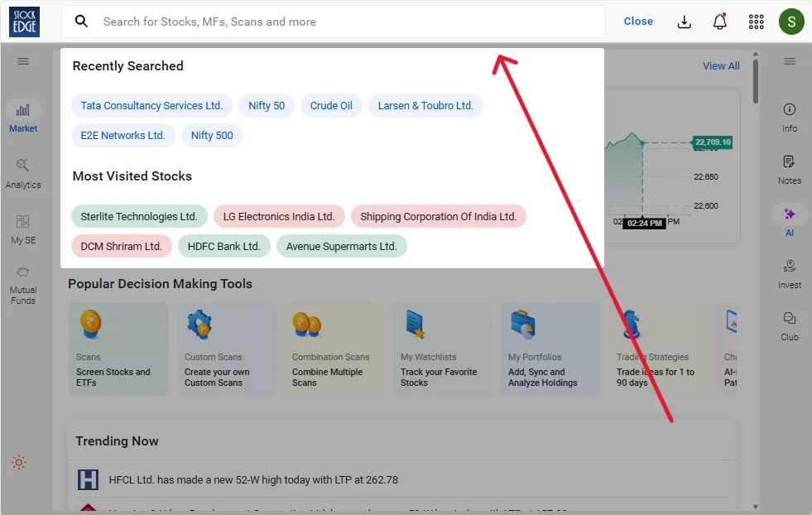Open My SE section

[x=23, y=229]
